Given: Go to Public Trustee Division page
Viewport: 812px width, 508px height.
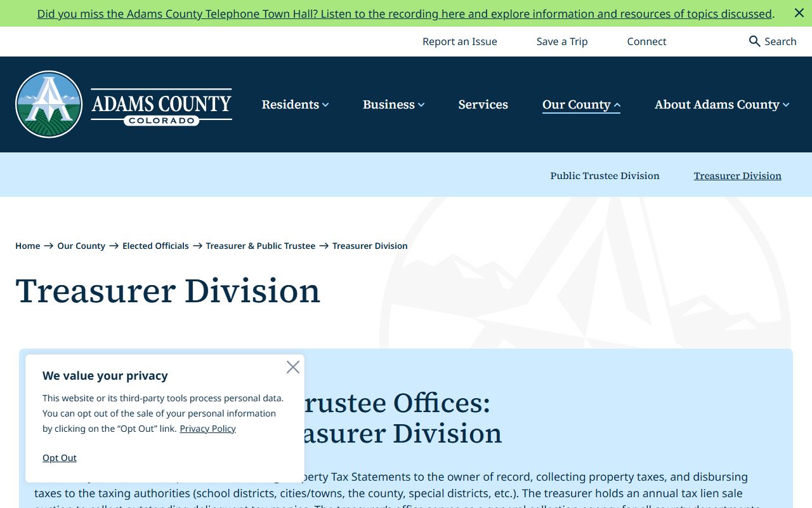Looking at the screenshot, I should click(x=605, y=176).
